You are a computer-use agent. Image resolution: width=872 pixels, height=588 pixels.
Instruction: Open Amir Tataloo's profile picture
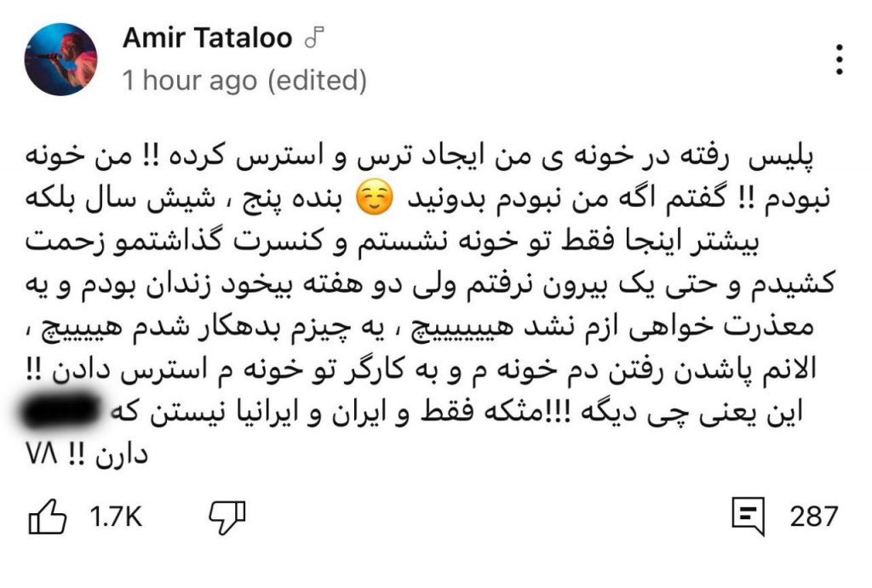(60, 59)
